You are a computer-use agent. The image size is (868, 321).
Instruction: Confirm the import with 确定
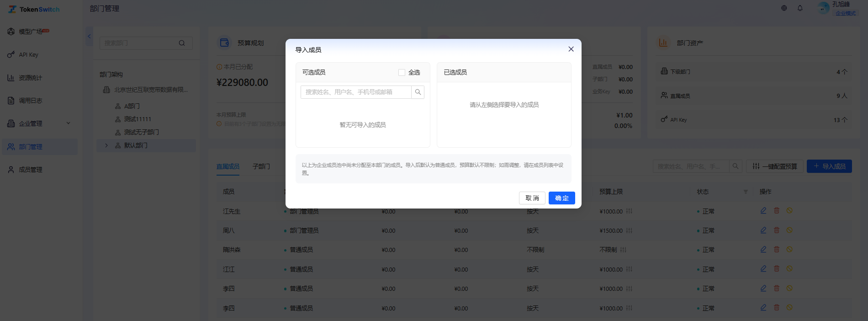562,198
